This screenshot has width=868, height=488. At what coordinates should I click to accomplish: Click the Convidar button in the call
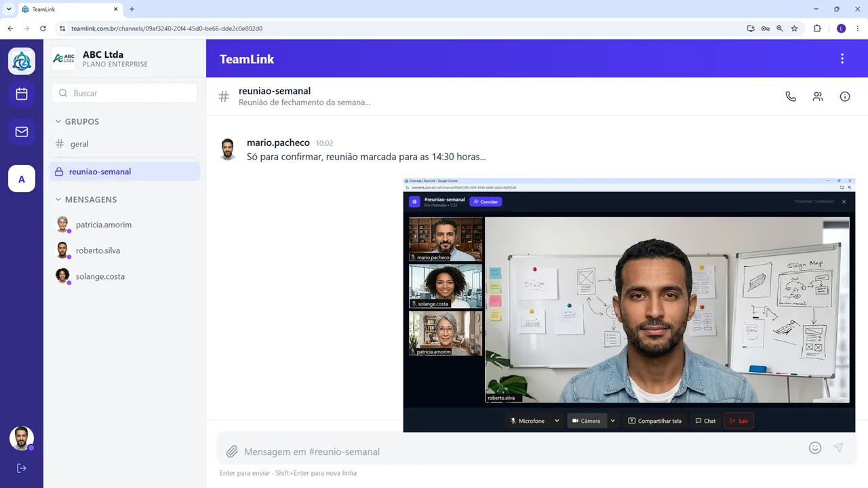[486, 202]
